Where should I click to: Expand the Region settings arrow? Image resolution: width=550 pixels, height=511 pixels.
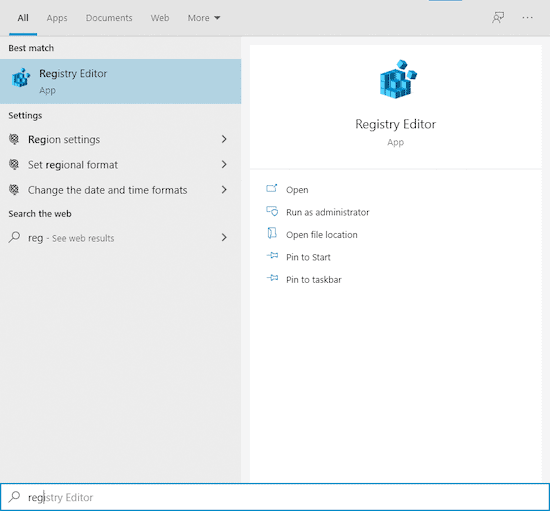224,139
